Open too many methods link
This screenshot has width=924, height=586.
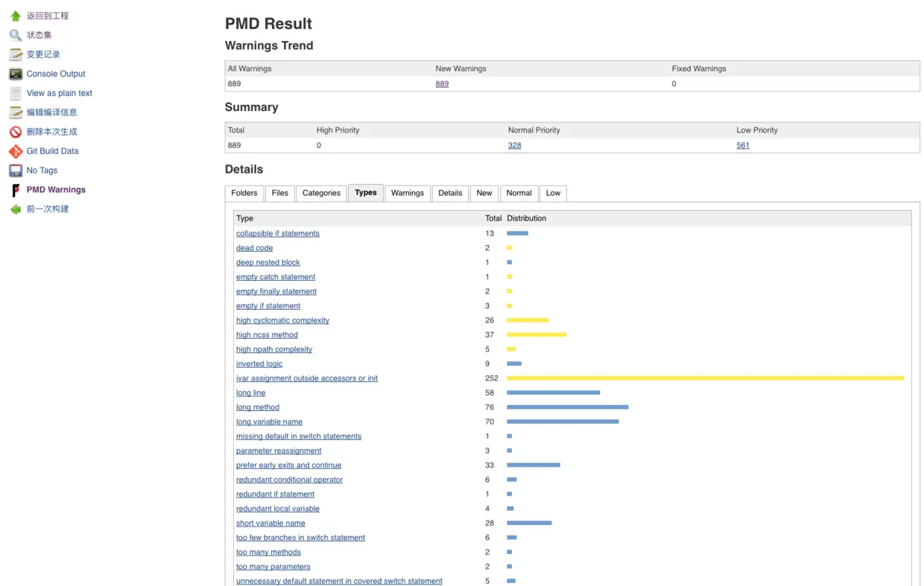coord(269,552)
